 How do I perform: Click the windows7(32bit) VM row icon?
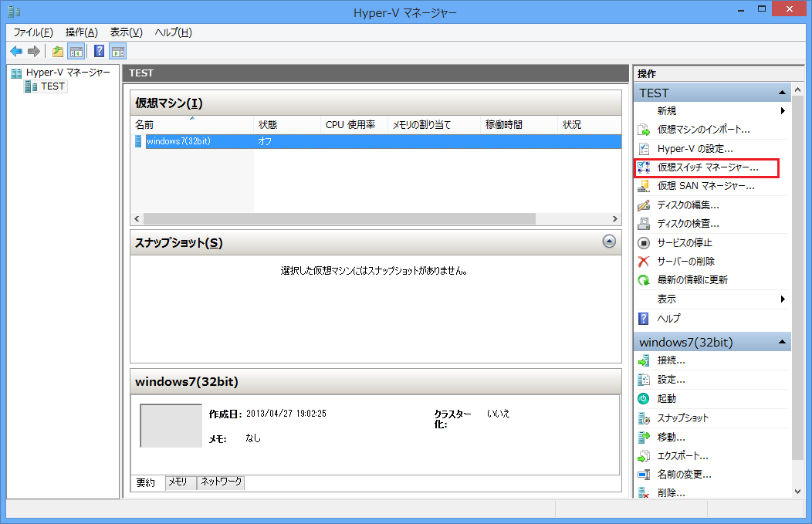pyautogui.click(x=138, y=140)
